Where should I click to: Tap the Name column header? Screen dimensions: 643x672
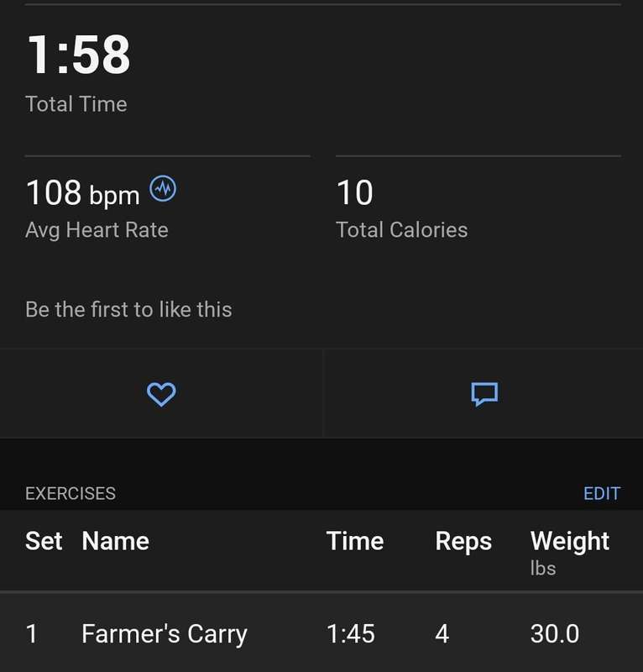point(115,540)
